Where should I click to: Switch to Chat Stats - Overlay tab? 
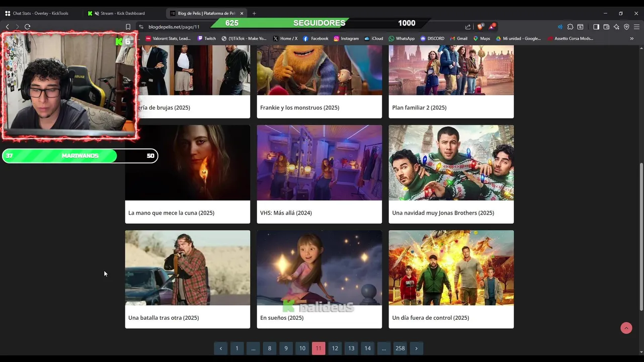40,13
